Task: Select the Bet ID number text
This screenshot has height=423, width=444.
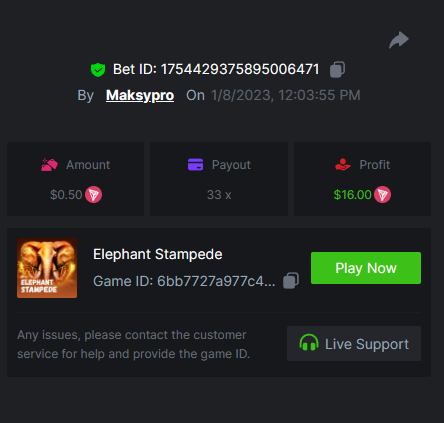Action: click(x=240, y=69)
